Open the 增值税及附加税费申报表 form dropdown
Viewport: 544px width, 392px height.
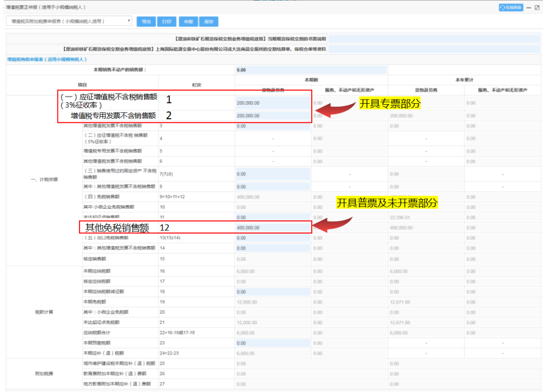click(x=70, y=21)
